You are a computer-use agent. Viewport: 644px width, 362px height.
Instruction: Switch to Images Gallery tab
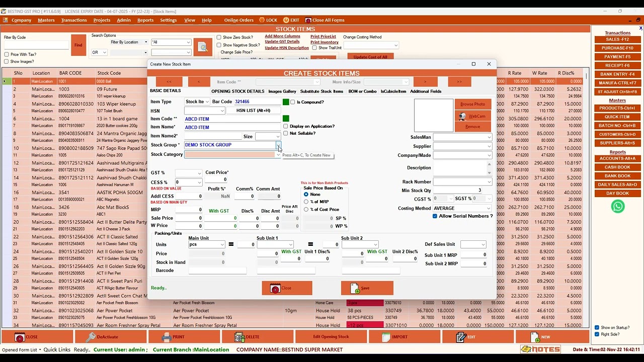point(282,92)
